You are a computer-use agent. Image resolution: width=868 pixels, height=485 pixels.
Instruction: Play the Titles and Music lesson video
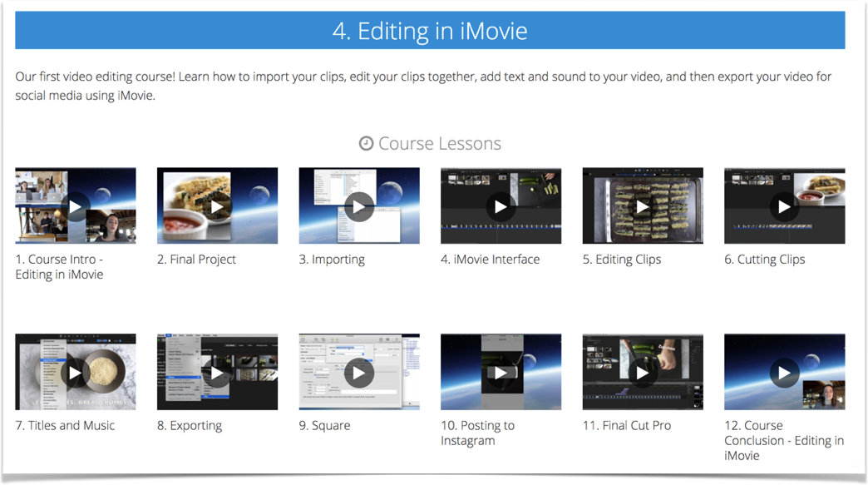point(76,373)
